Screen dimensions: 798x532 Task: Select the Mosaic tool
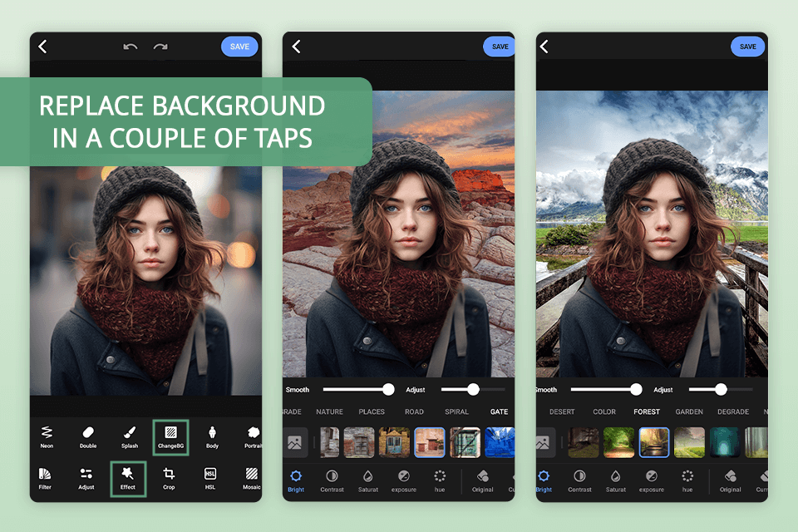tap(251, 479)
